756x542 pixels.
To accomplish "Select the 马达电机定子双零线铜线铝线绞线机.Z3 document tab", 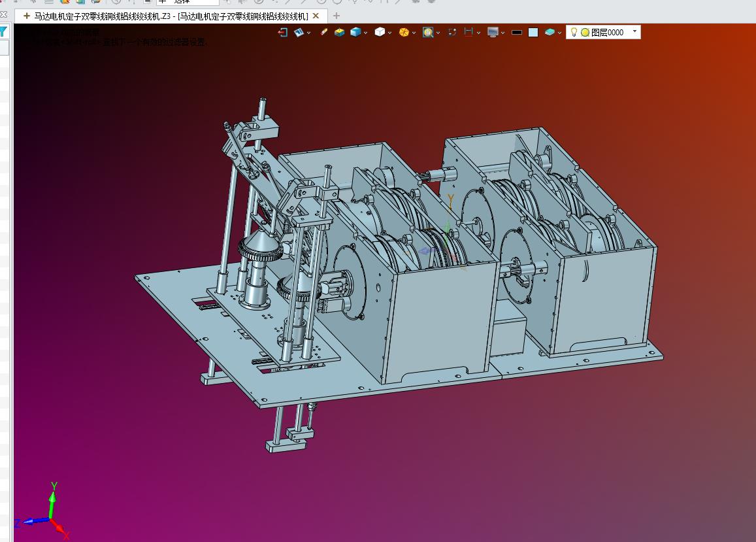I will pos(171,16).
